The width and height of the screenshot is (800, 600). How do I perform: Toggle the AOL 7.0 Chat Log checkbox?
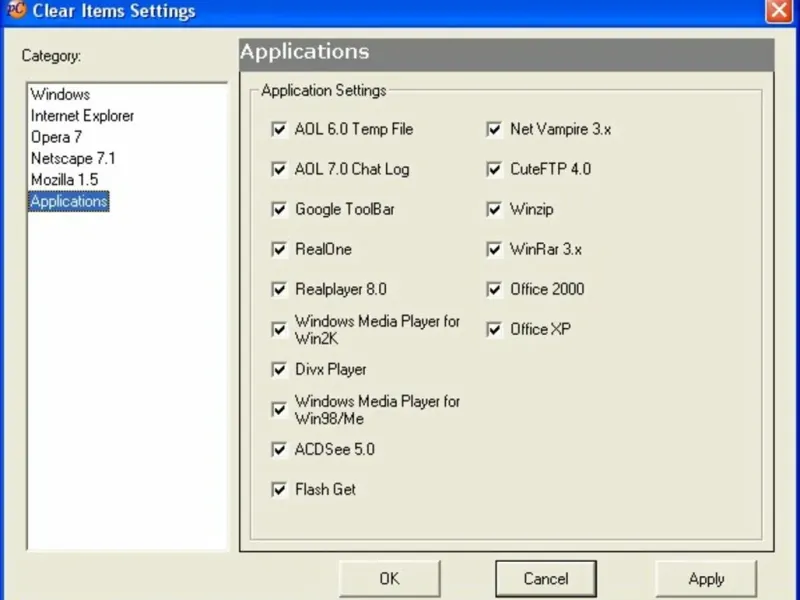coord(279,169)
